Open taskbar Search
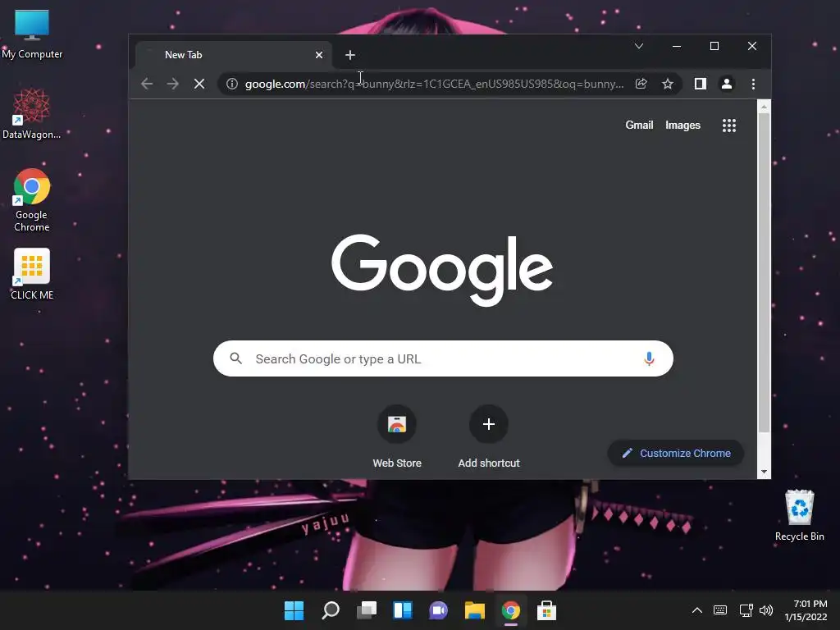Image resolution: width=840 pixels, height=630 pixels. [x=330, y=610]
